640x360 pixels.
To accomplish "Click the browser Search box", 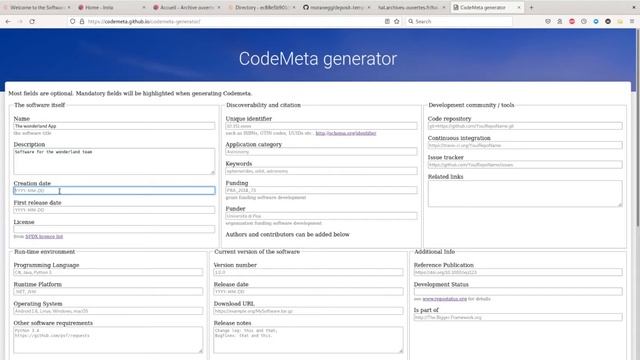I will [459, 21].
